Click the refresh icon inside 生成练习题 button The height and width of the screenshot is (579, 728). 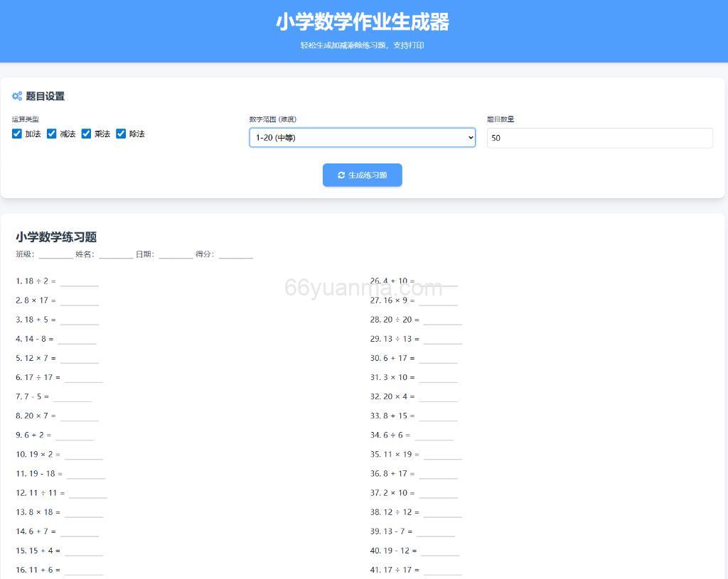(x=342, y=175)
